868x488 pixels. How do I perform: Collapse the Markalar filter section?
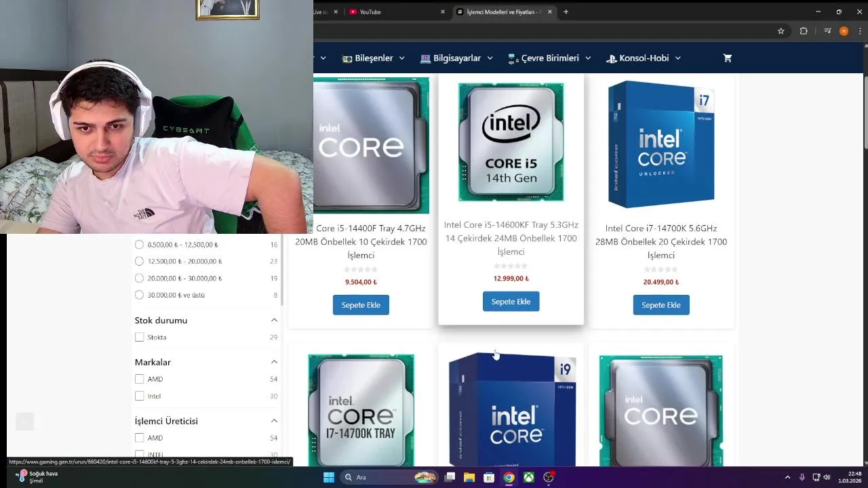(274, 362)
